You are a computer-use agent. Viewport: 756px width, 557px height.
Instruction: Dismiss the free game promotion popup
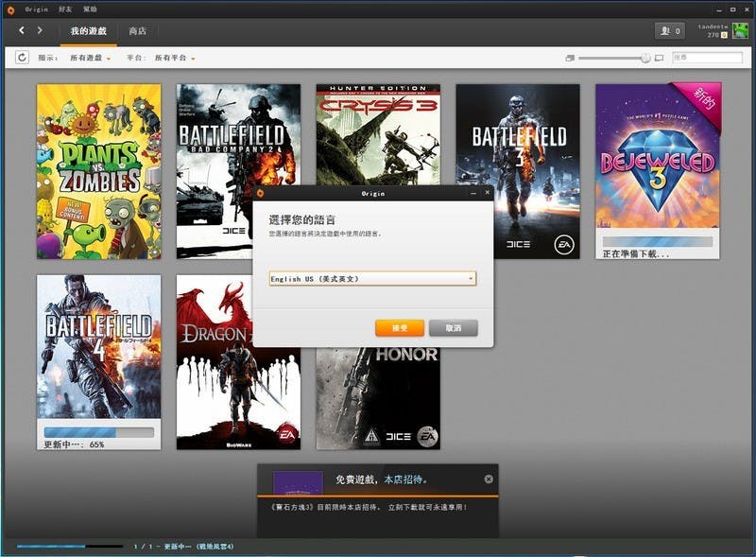[x=489, y=479]
